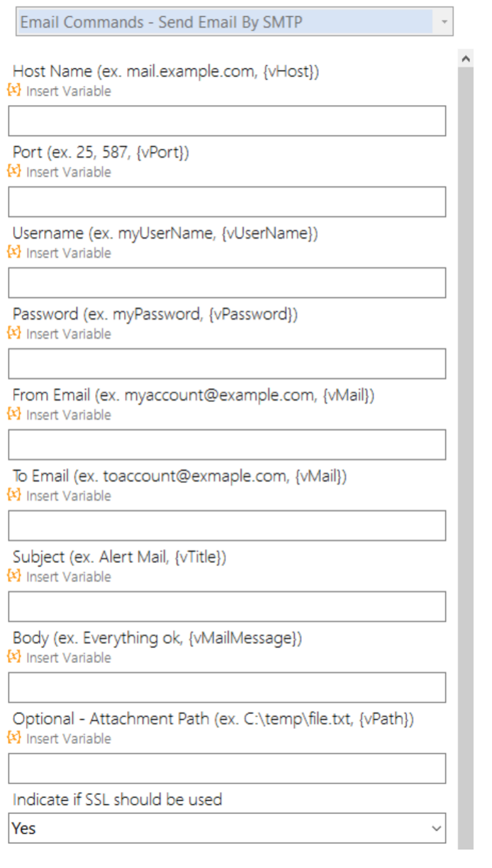Click the variable icon under Subject
Viewport: 492px width, 868px height.
click(x=14, y=575)
